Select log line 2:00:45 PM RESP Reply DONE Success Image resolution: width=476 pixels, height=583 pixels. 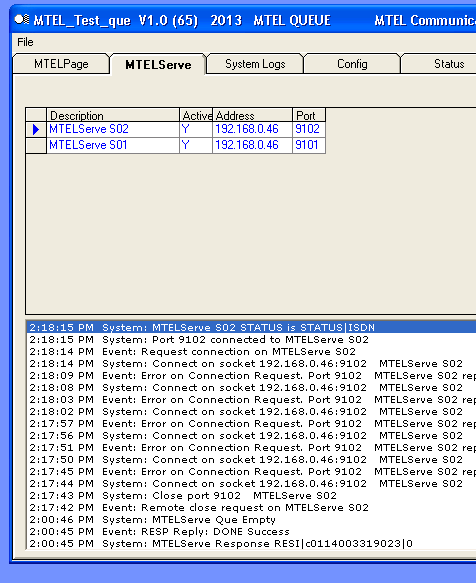252,532
